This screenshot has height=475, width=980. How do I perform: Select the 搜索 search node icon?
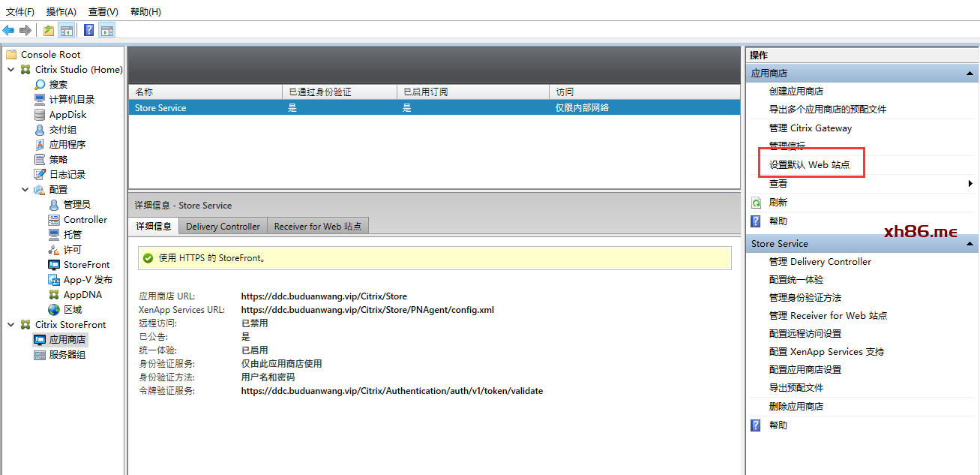(40, 84)
